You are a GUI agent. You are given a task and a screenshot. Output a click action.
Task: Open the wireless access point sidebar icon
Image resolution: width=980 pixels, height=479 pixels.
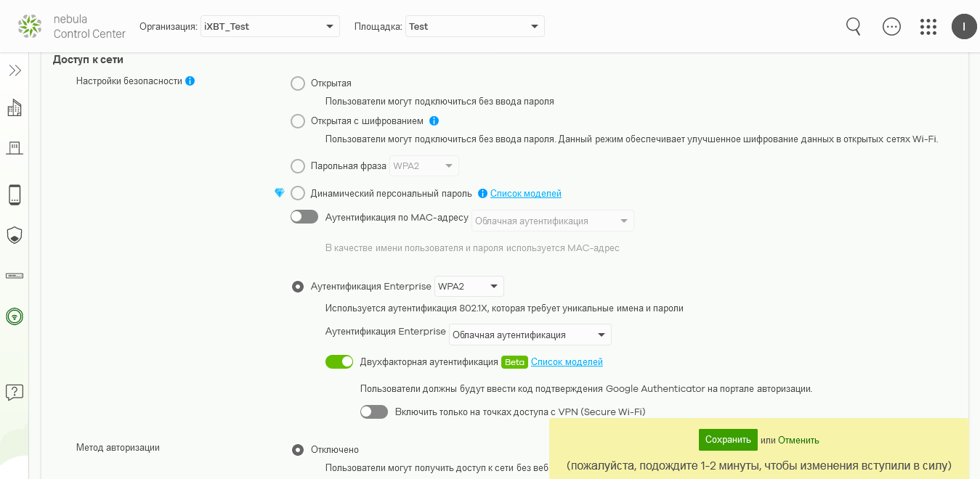tap(15, 316)
